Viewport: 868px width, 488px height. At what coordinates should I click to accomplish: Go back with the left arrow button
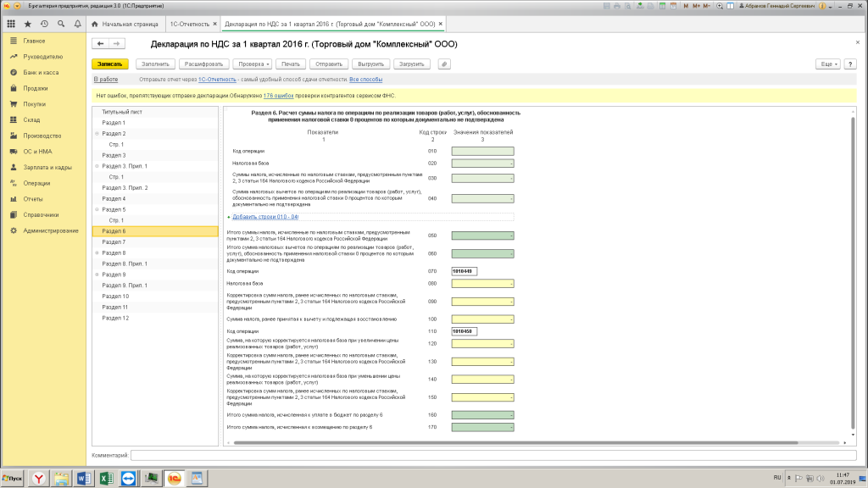point(100,44)
